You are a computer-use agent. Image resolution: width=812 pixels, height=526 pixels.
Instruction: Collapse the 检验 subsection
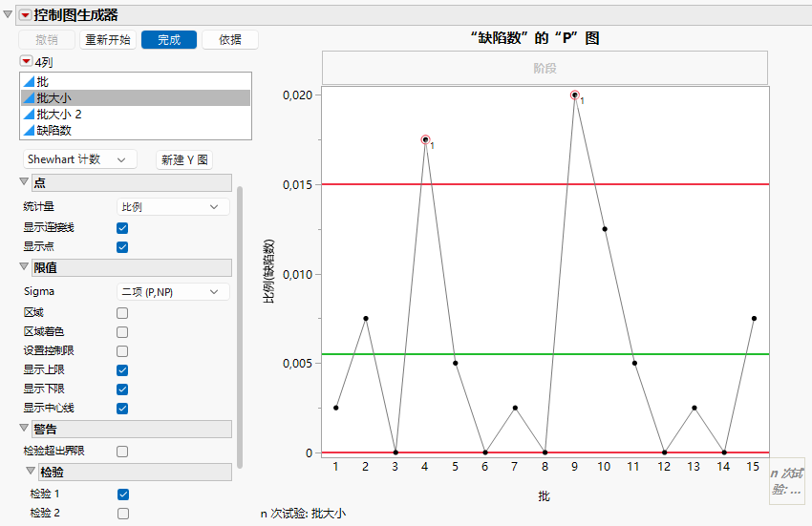31,472
